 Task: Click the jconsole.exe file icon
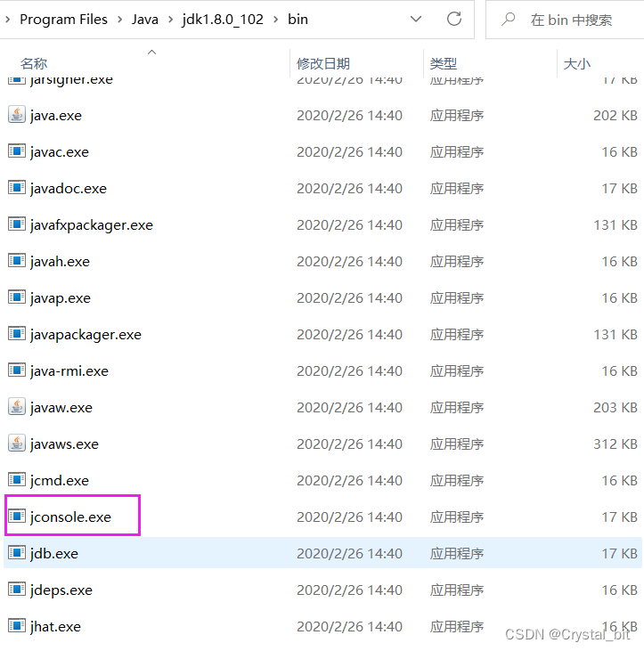pyautogui.click(x=17, y=517)
